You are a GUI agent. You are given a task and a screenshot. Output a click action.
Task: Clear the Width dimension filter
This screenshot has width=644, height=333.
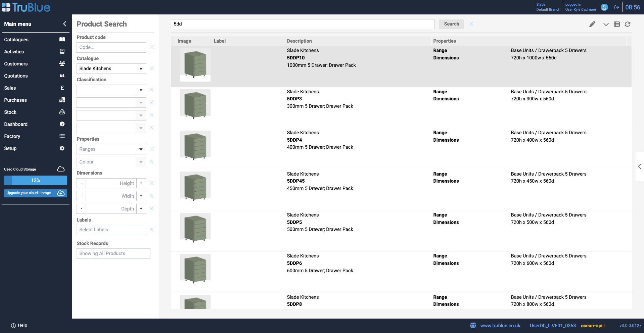click(152, 196)
